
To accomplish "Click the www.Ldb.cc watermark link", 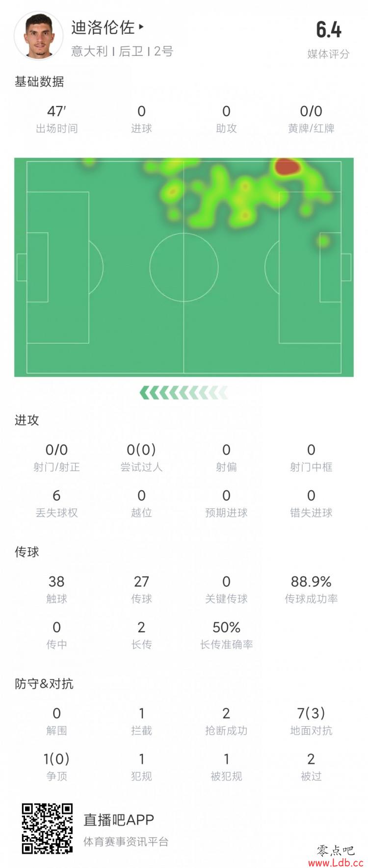I will [x=336, y=862].
